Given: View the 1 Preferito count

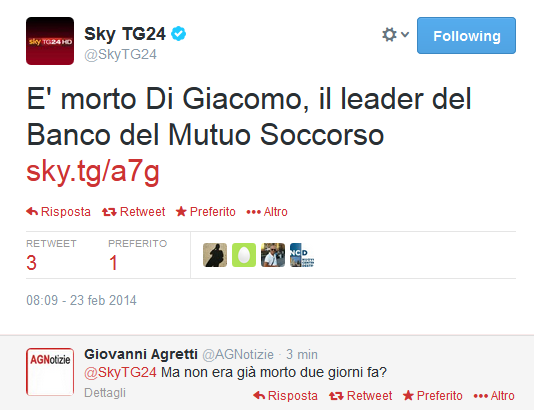Looking at the screenshot, I should [113, 263].
